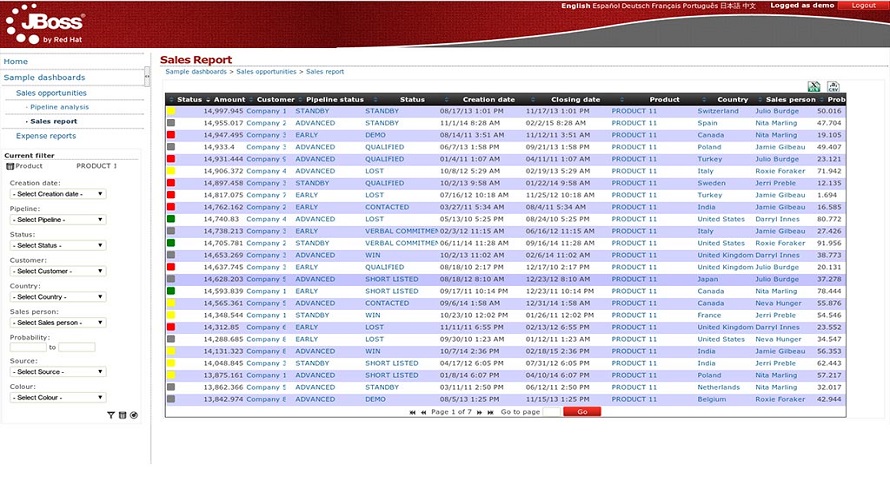Open the Select Source dropdown
This screenshot has width=890, height=500.
(58, 372)
